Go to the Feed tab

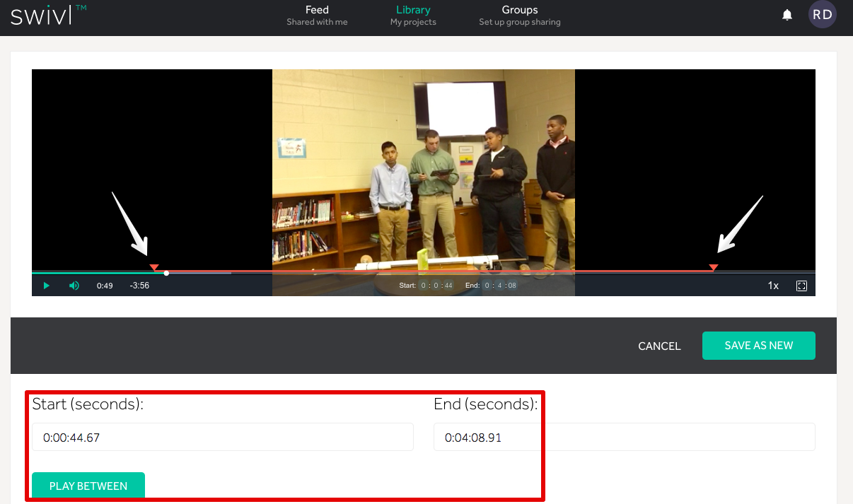click(x=317, y=16)
